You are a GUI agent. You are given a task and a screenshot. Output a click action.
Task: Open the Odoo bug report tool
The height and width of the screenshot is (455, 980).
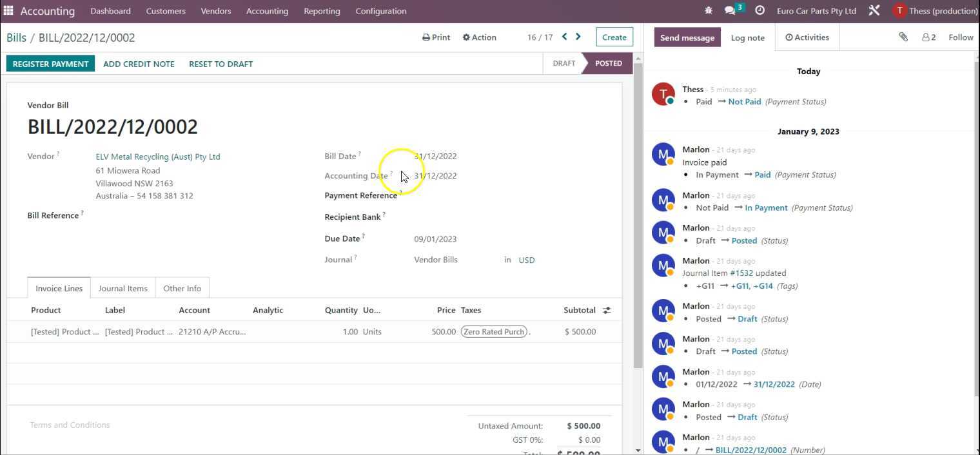[x=708, y=10]
